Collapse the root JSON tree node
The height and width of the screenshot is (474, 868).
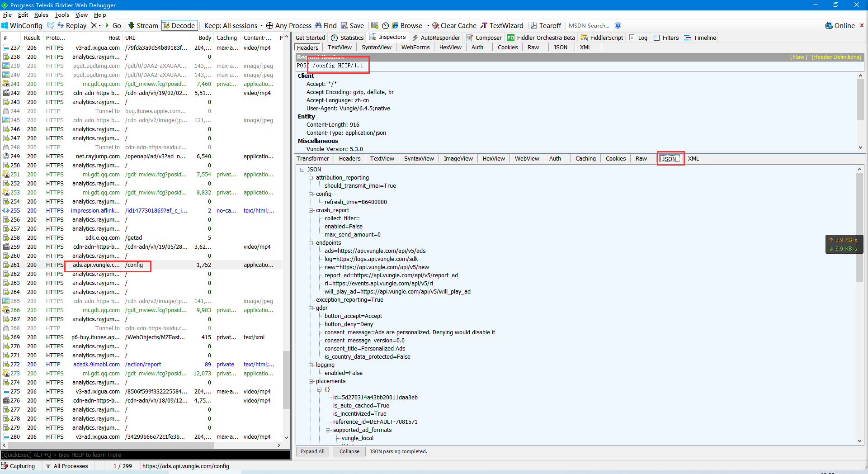tap(302, 170)
